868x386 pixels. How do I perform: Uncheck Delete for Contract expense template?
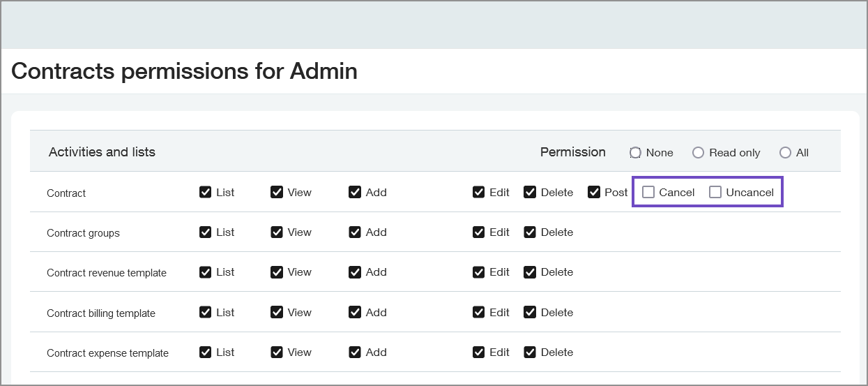coord(530,352)
